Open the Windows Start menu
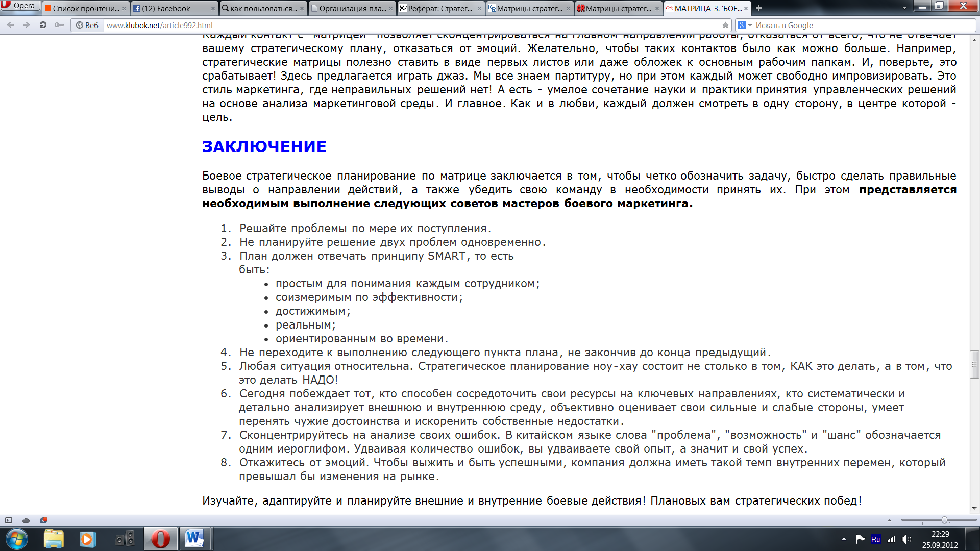This screenshot has height=551, width=980. point(17,539)
